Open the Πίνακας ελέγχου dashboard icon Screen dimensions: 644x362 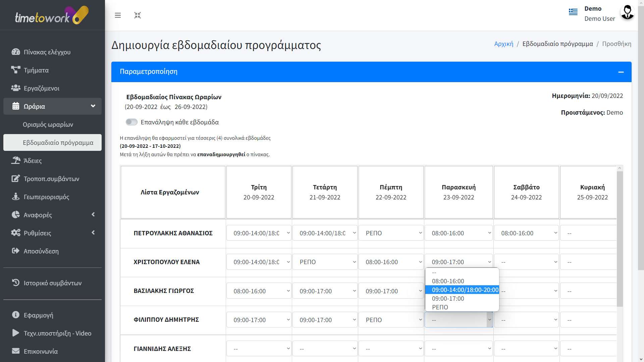pyautogui.click(x=15, y=52)
